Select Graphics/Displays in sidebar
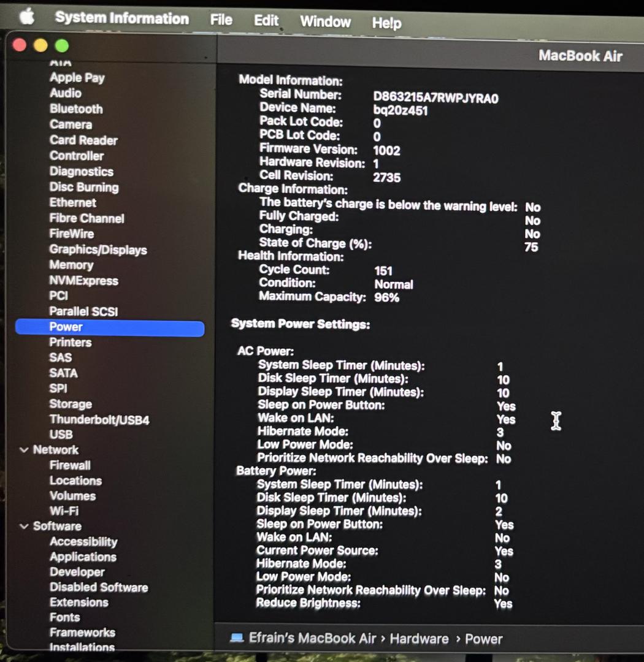This screenshot has width=644, height=662. click(98, 249)
